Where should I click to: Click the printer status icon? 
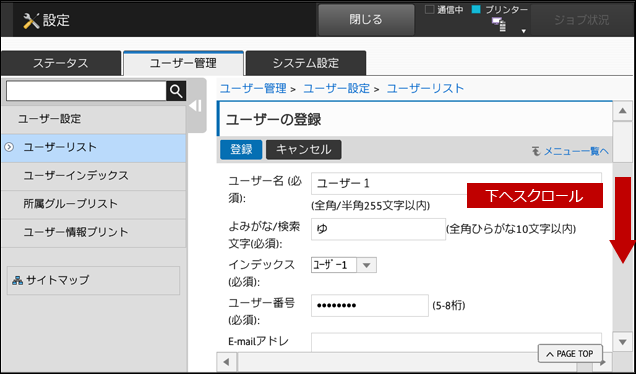click(x=499, y=24)
